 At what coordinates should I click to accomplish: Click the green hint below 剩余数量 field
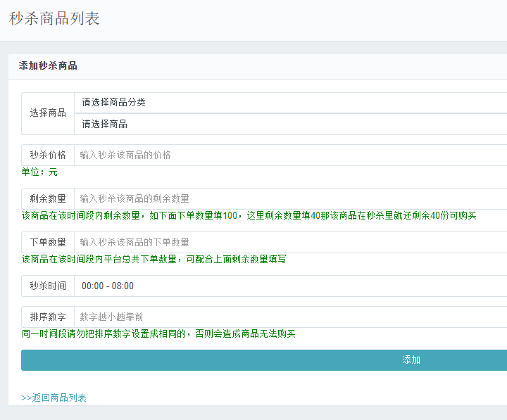[249, 215]
